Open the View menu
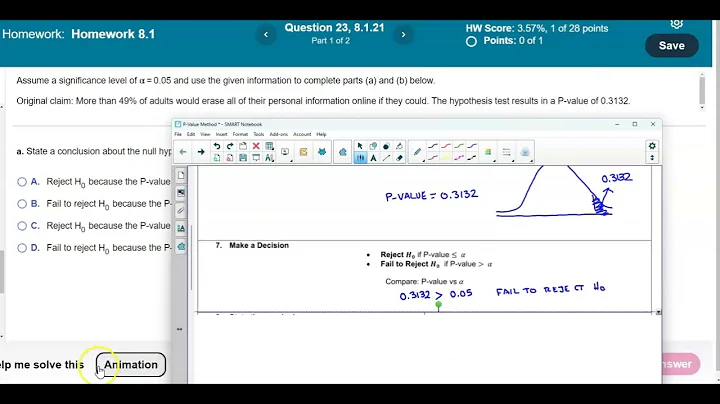This screenshot has height=404, width=720. tap(205, 134)
